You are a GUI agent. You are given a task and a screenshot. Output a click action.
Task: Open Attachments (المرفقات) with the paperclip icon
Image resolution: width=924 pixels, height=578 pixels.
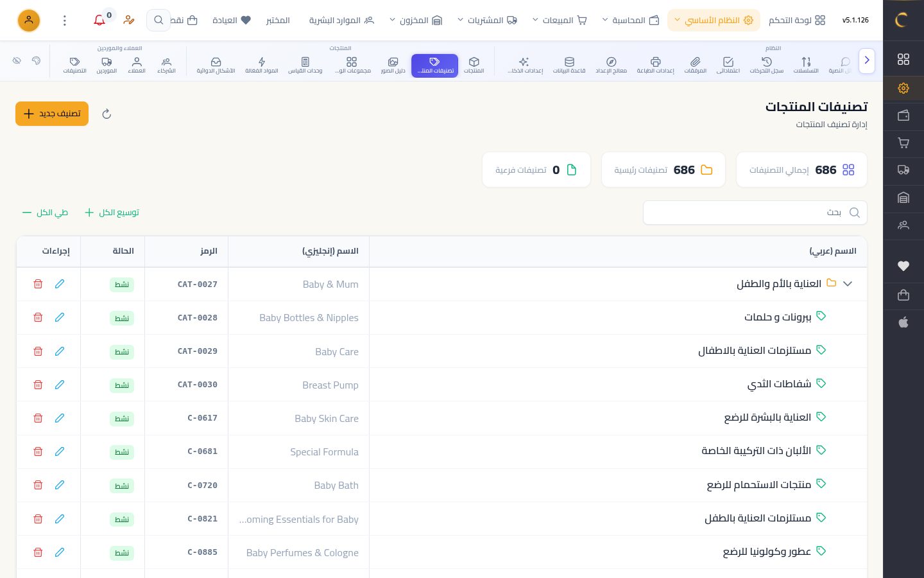coord(695,65)
